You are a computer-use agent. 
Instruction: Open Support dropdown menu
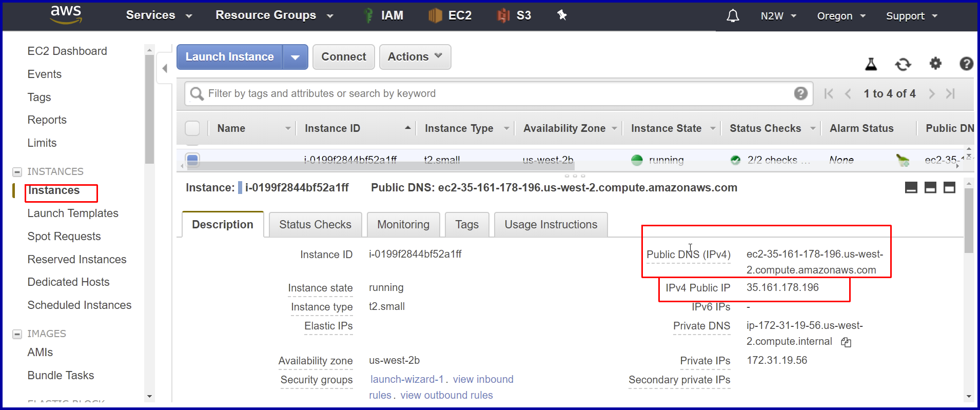[912, 16]
